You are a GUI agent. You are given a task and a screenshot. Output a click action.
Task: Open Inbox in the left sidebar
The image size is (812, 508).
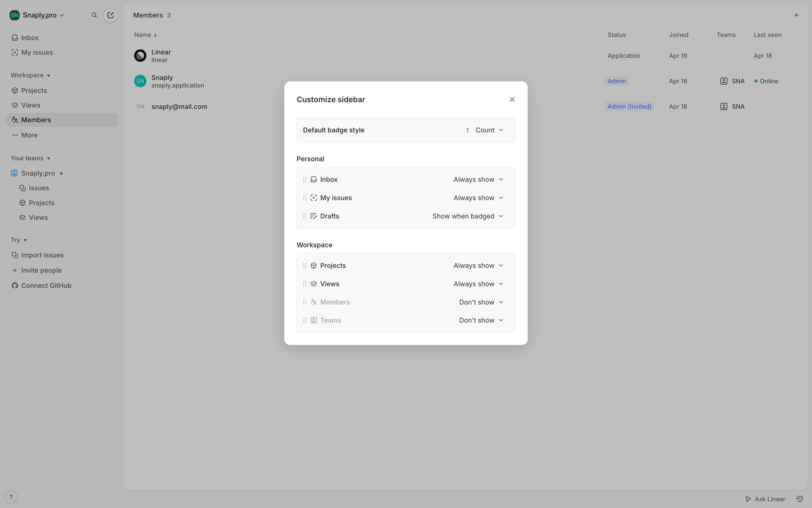[x=62, y=38]
